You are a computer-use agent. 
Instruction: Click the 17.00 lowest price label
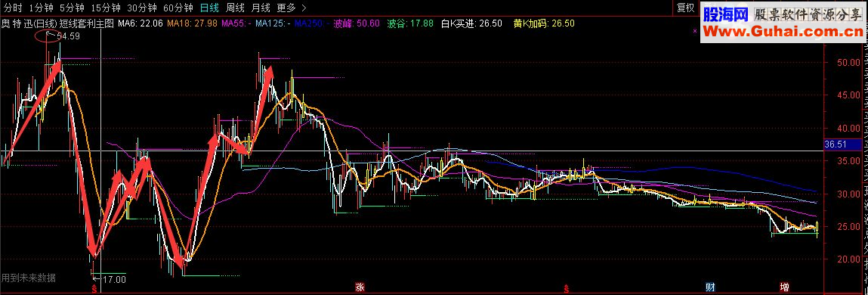114,279
